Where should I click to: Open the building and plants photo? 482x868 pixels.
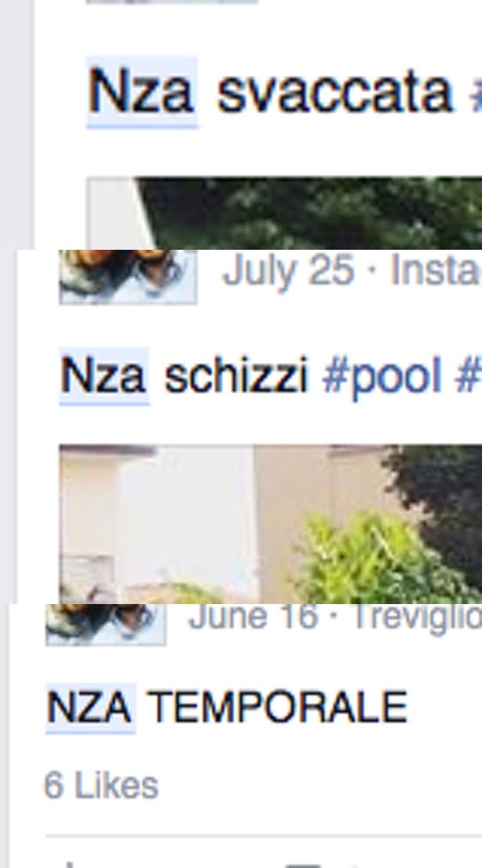click(271, 524)
